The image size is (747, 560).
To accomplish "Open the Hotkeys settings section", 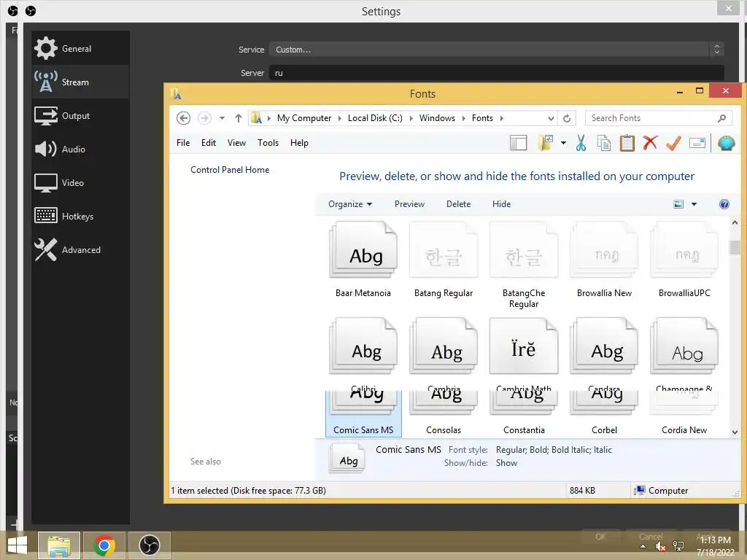I will pos(80,216).
